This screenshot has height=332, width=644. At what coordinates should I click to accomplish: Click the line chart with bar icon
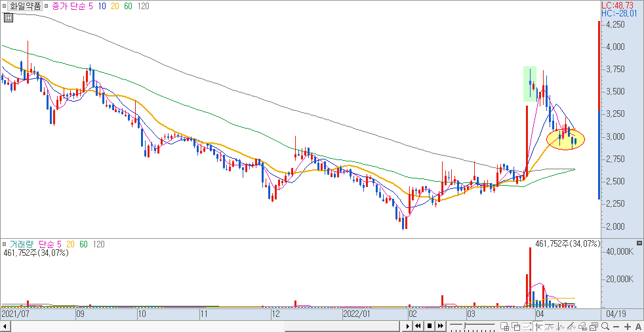click(x=549, y=327)
